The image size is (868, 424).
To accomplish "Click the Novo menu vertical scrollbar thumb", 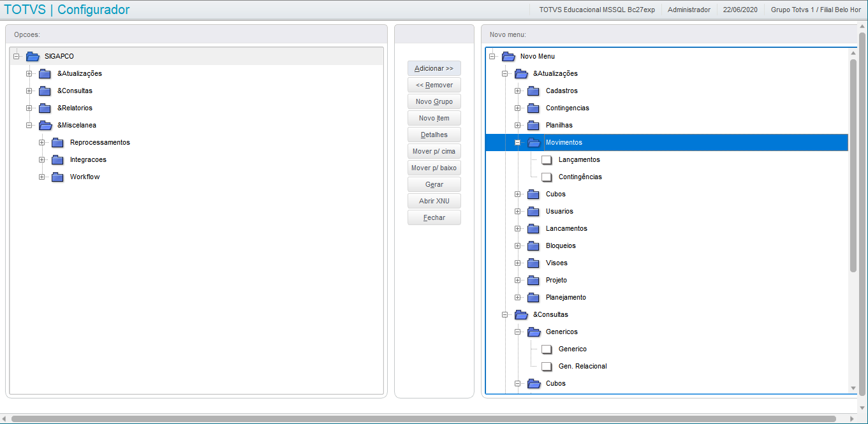I will coord(853,165).
